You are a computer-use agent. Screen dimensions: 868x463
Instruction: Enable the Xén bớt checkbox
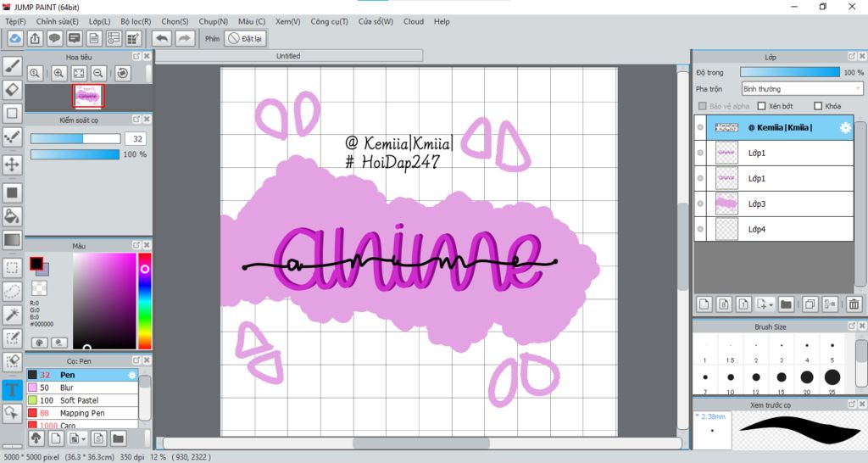(761, 106)
